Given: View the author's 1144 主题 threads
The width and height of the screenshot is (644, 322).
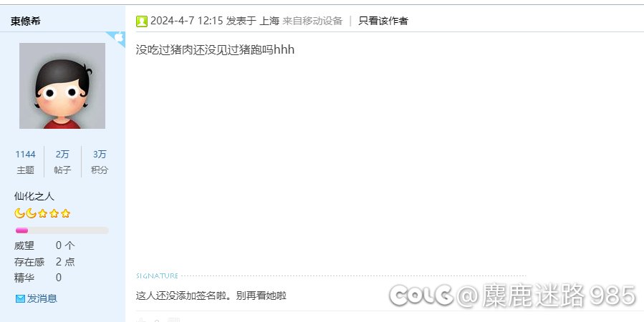Looking at the screenshot, I should coord(26,162).
